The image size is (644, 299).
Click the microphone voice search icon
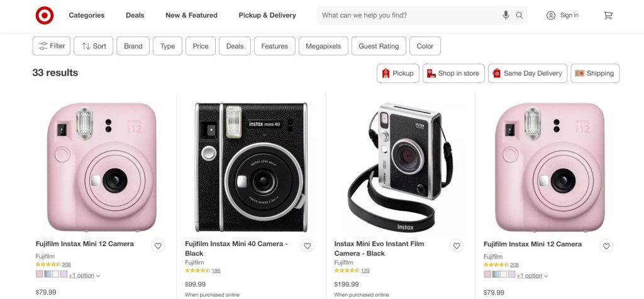pos(506,15)
